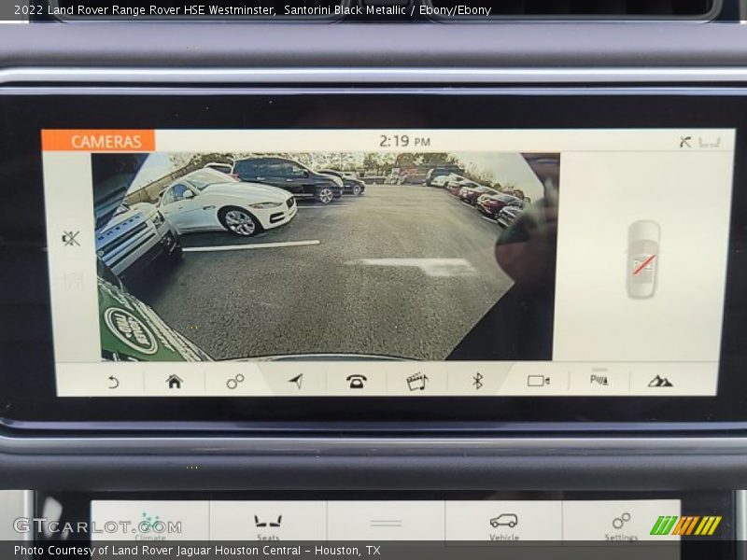Select the CAMERAS tab header
Viewport: 747px width, 560px height.
99,141
